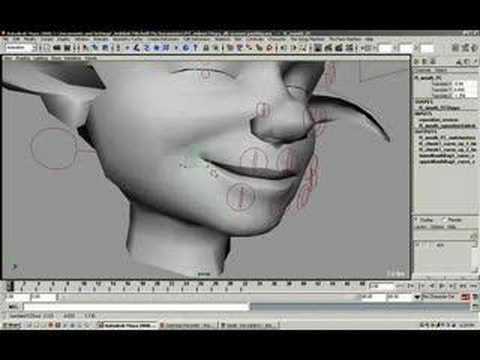Viewport: 480px width, 360px height.
Task: Click the system tray clock
Action: click(468, 325)
